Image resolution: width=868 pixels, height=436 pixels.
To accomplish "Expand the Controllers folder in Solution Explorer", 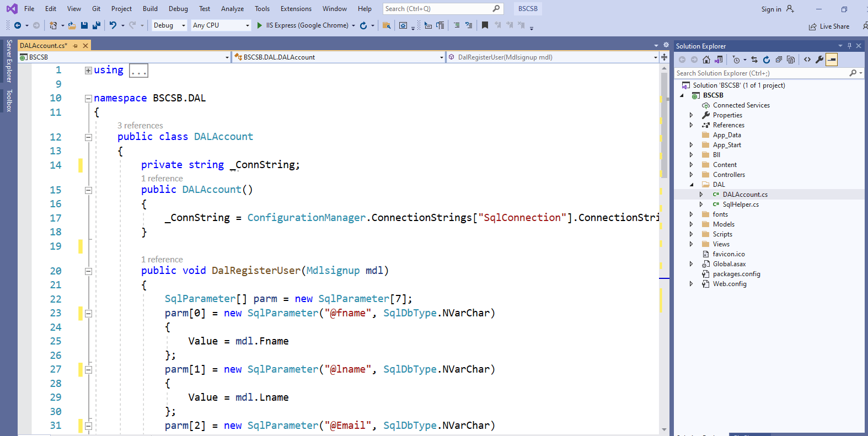I will [x=692, y=175].
